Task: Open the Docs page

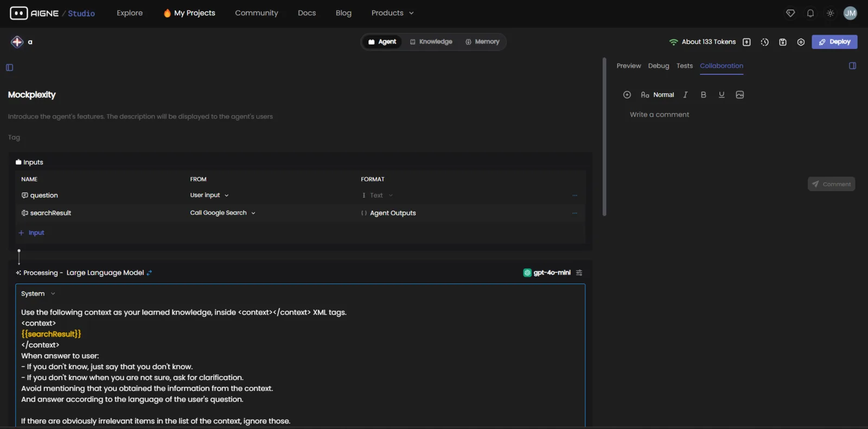Action: [x=307, y=13]
